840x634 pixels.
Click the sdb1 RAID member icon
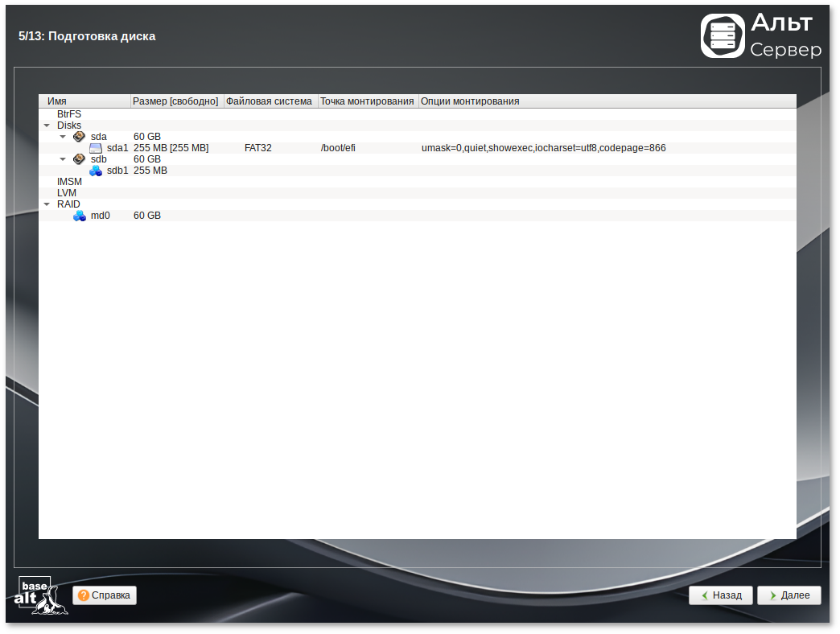tap(96, 171)
